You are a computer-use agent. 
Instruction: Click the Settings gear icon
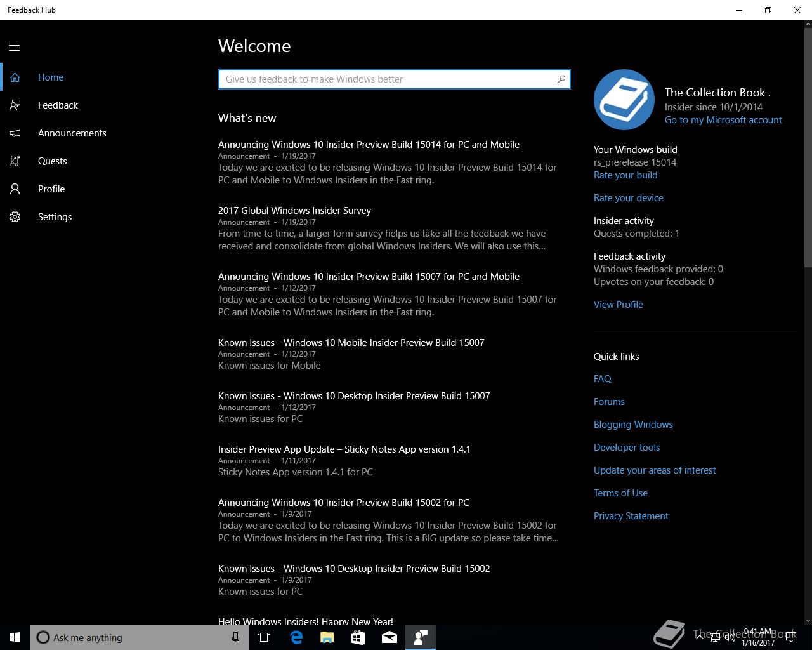[x=15, y=217]
